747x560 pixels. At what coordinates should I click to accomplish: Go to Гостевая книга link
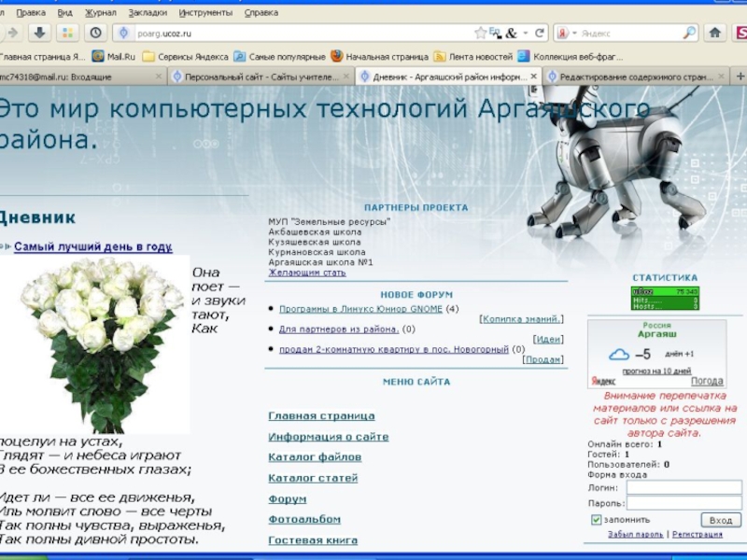[313, 540]
